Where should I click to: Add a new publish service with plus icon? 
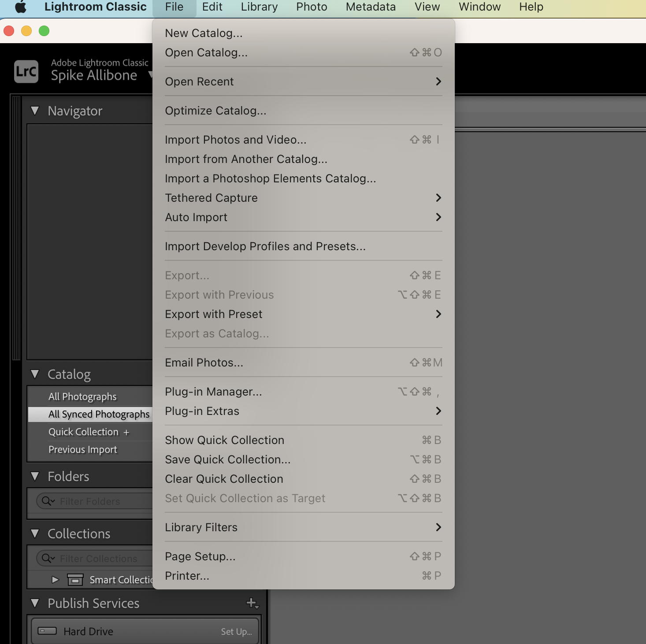252,603
